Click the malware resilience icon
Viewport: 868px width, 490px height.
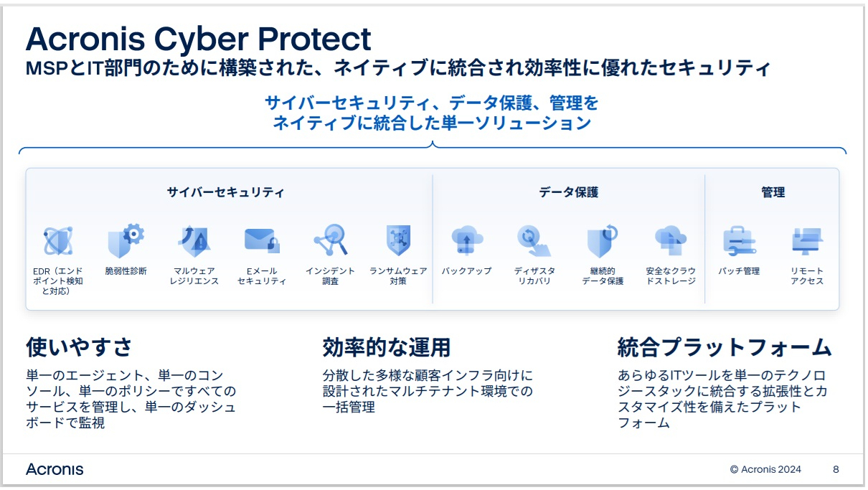click(x=194, y=241)
